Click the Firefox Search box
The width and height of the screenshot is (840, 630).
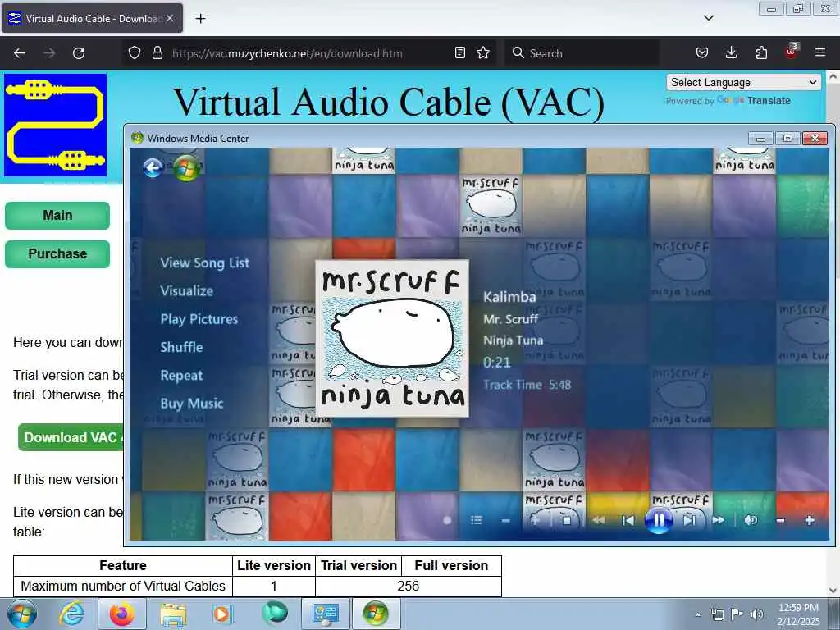582,53
